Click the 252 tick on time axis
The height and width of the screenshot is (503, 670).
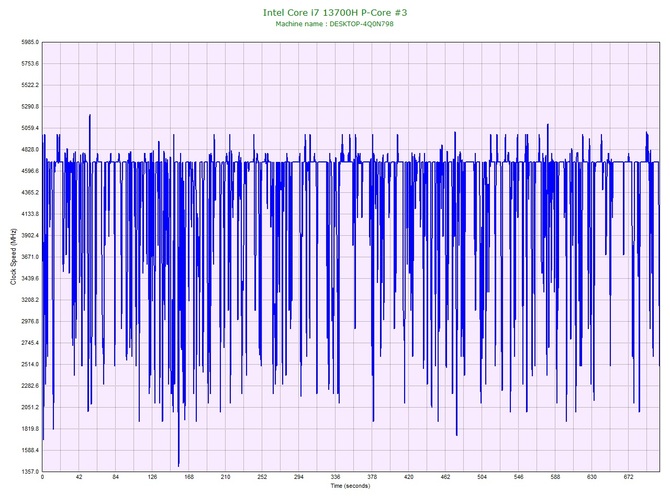tap(262, 477)
